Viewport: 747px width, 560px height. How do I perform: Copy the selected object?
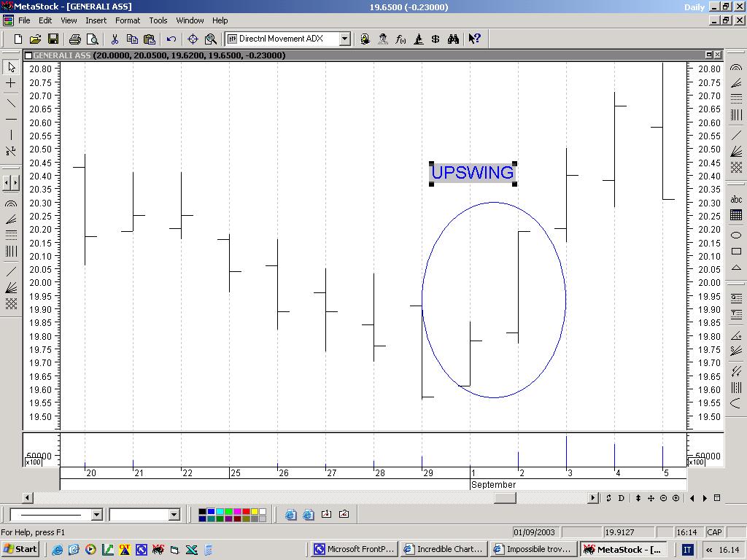tap(132, 39)
